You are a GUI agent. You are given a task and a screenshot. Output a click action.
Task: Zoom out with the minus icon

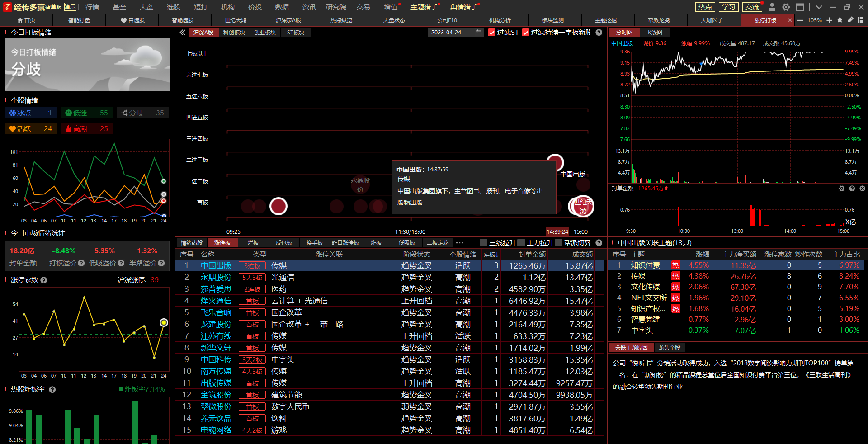(800, 20)
